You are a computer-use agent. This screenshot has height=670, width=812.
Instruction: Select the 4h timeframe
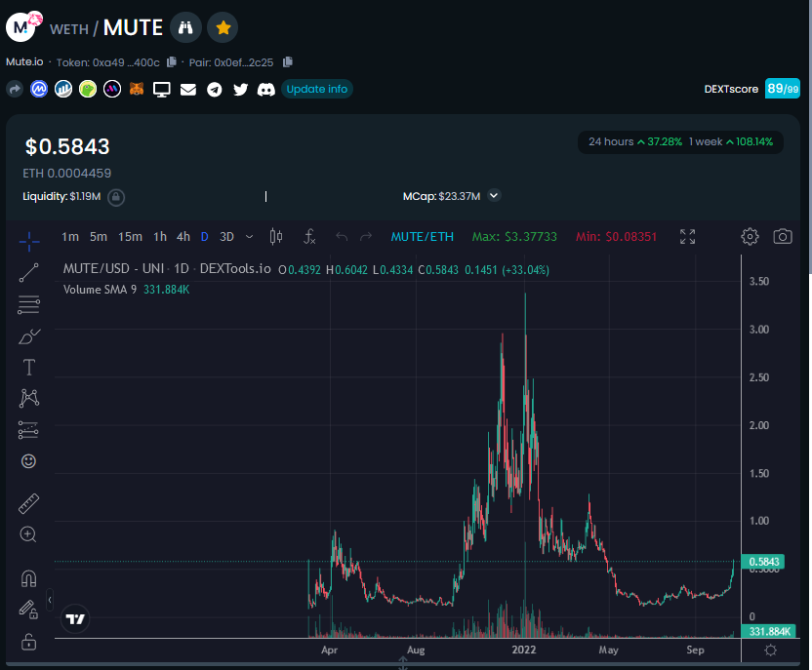click(x=183, y=237)
